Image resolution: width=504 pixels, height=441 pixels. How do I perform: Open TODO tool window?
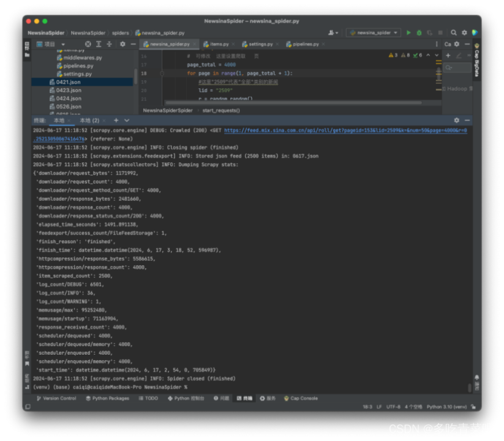148,399
